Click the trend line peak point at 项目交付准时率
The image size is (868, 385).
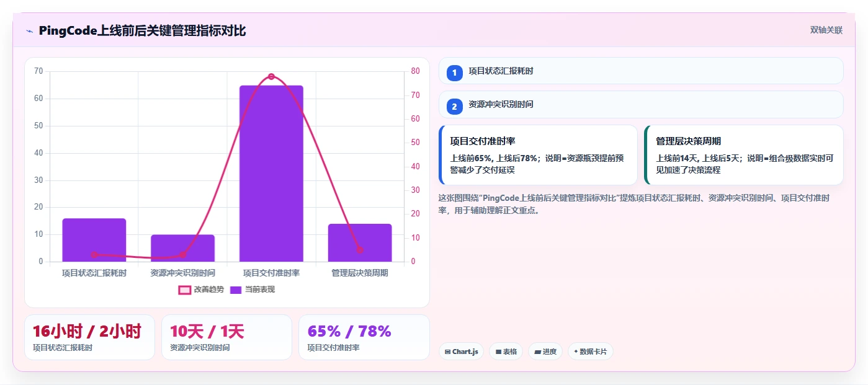pos(271,76)
